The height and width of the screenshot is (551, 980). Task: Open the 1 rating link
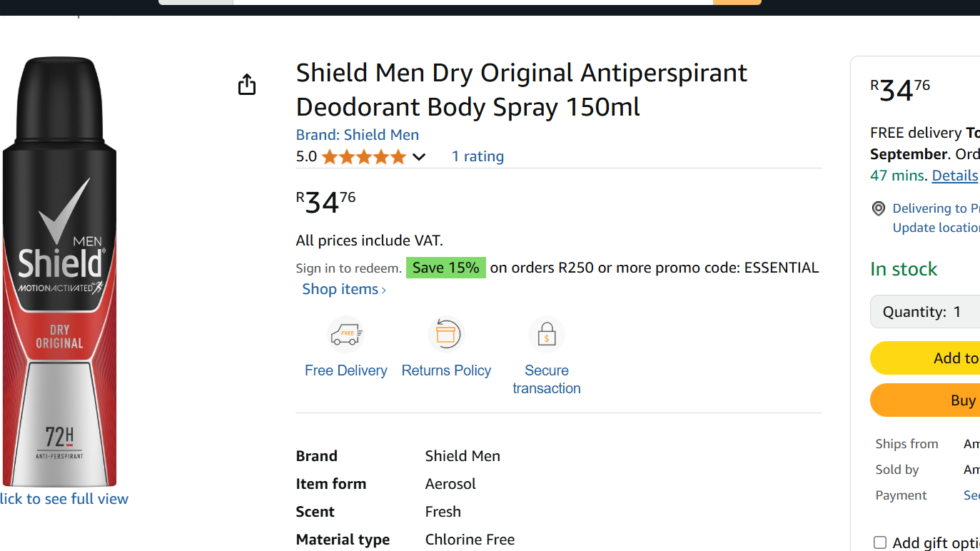478,156
